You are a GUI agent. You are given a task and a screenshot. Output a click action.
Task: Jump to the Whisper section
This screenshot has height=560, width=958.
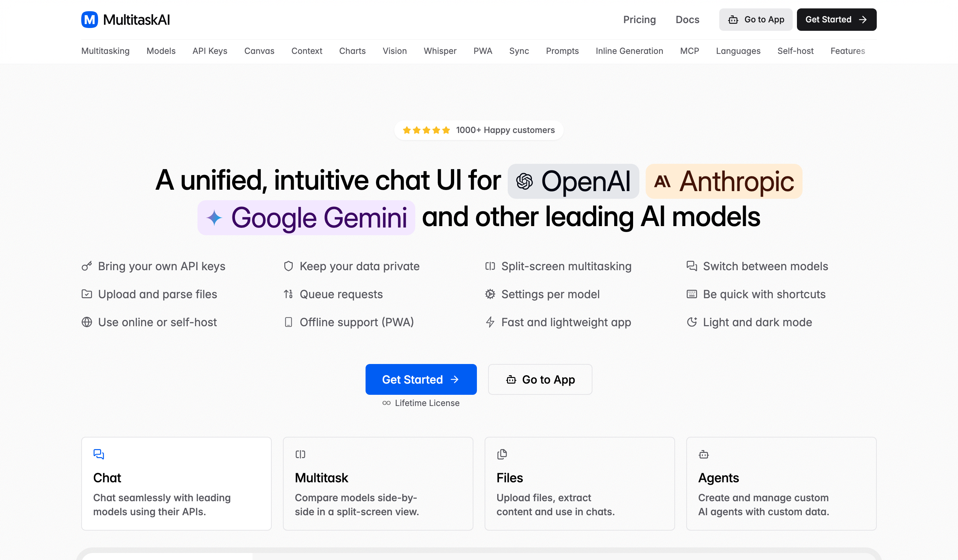pos(440,51)
